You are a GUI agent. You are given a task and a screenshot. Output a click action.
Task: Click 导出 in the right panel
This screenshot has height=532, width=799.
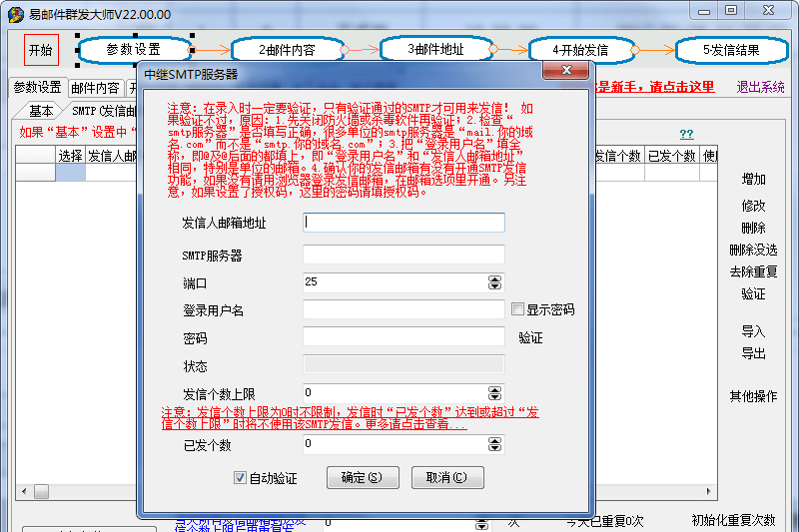coord(754,353)
